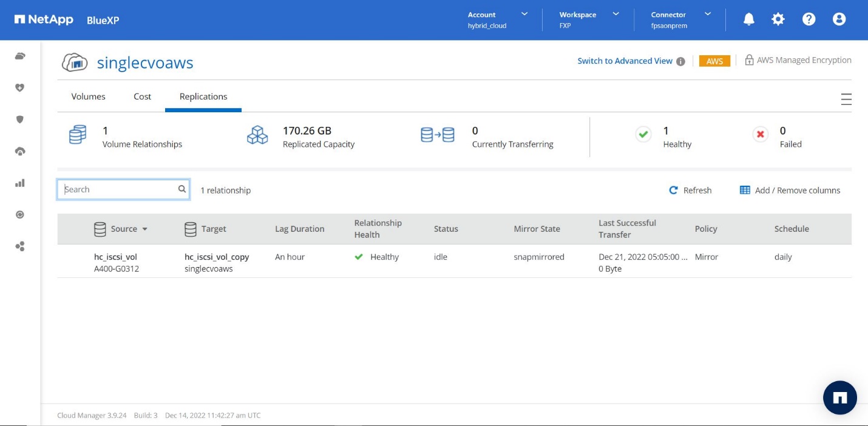The height and width of the screenshot is (426, 868).
Task: Click info icon beside Switch to Advanced View
Action: [680, 61]
